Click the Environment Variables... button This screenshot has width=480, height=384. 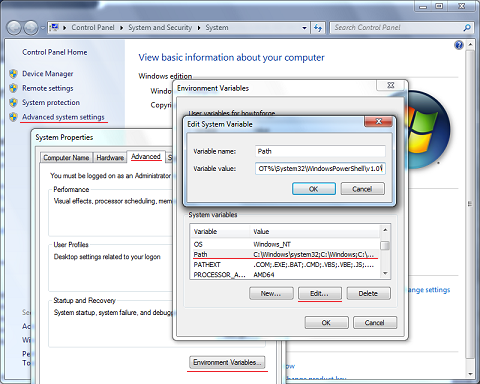tap(227, 362)
